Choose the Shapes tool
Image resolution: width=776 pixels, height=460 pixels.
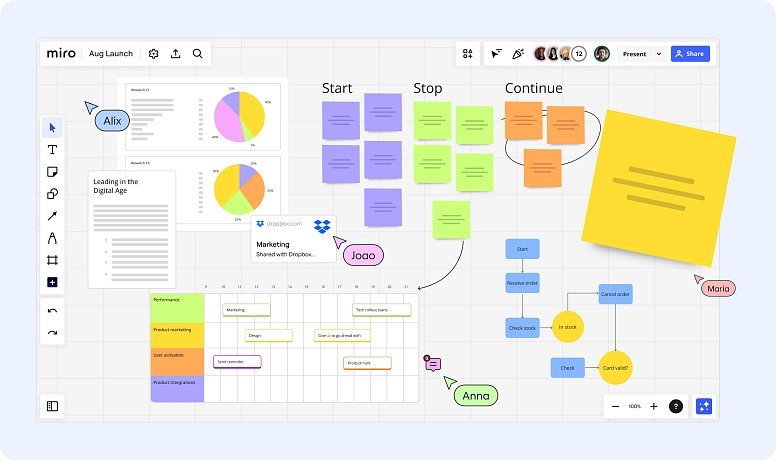[x=52, y=193]
